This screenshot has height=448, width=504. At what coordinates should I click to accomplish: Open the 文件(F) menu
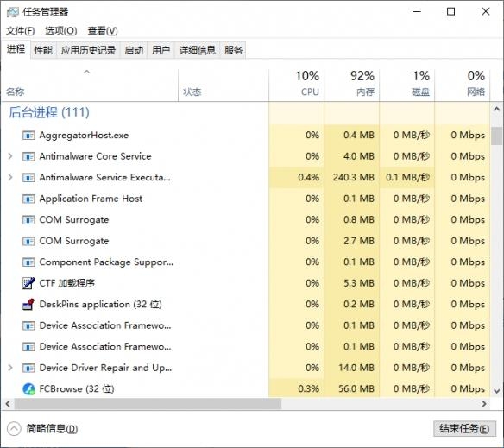click(20, 31)
